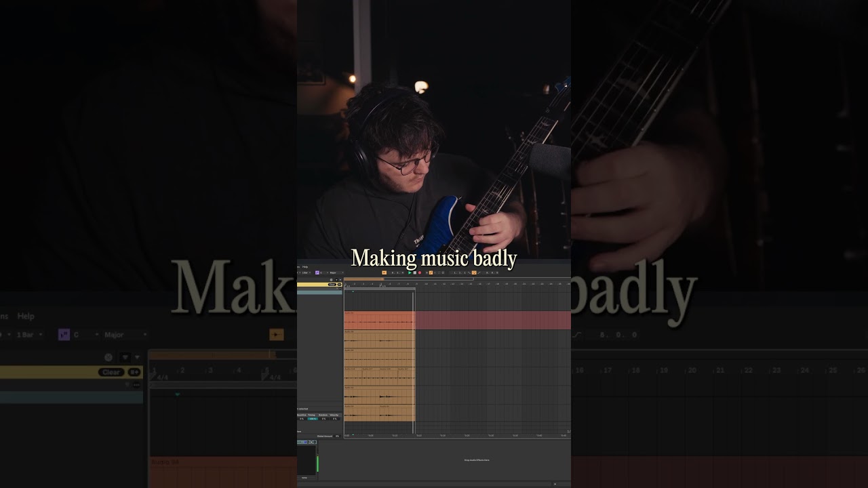
Task: Click the square Stop button
Action: 415,272
